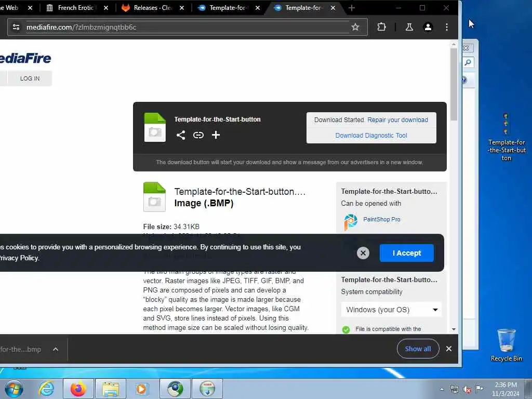
Task: Copy link using the chain link icon
Action: coord(198,135)
